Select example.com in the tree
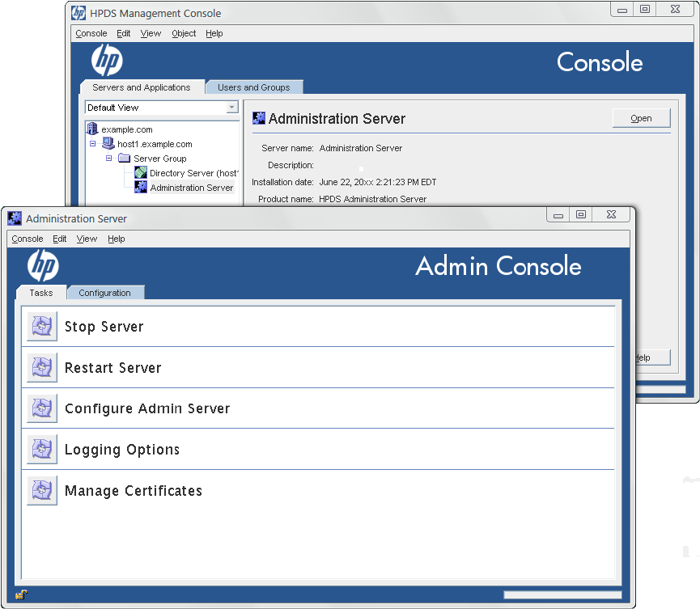The image size is (700, 609). (127, 129)
